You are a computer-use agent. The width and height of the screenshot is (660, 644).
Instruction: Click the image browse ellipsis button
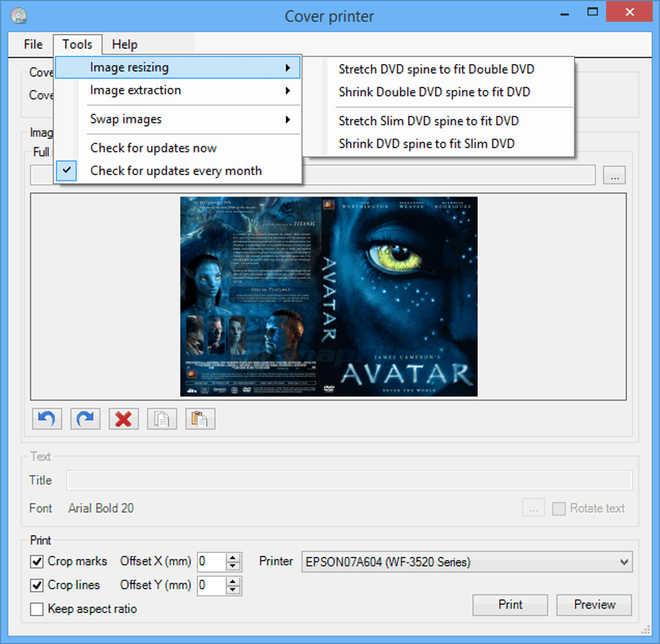coord(615,175)
